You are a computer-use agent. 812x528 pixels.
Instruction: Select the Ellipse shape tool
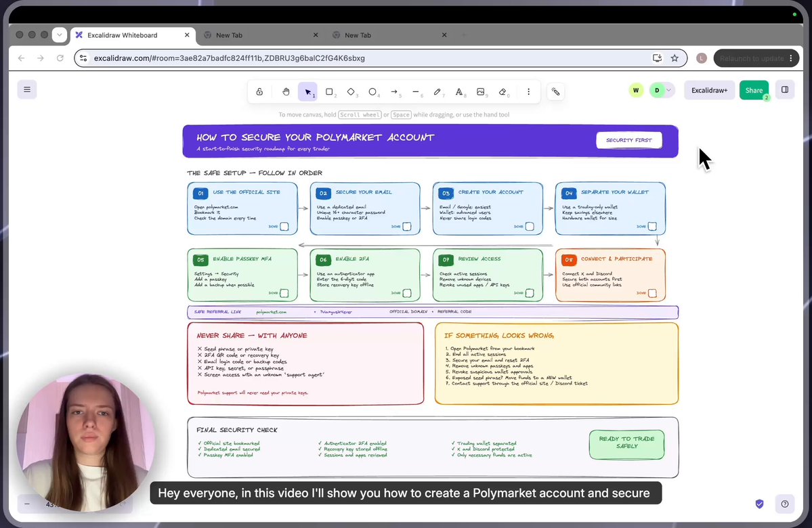click(372, 91)
